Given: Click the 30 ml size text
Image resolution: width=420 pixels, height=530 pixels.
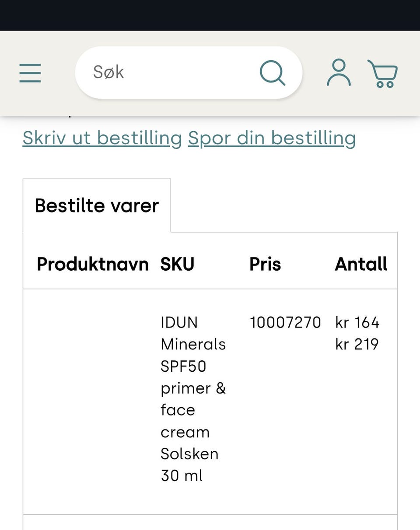Looking at the screenshot, I should 182,476.
